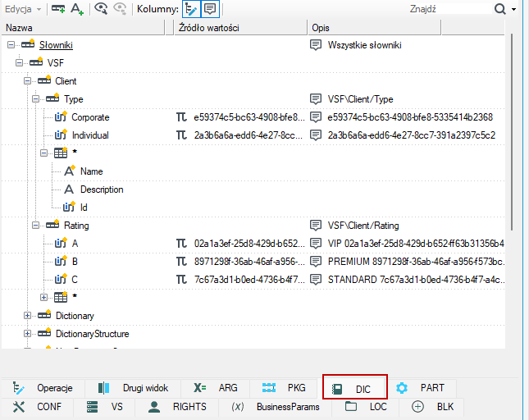
Task: Open the BusinessParams tab
Action: [x=276, y=407]
